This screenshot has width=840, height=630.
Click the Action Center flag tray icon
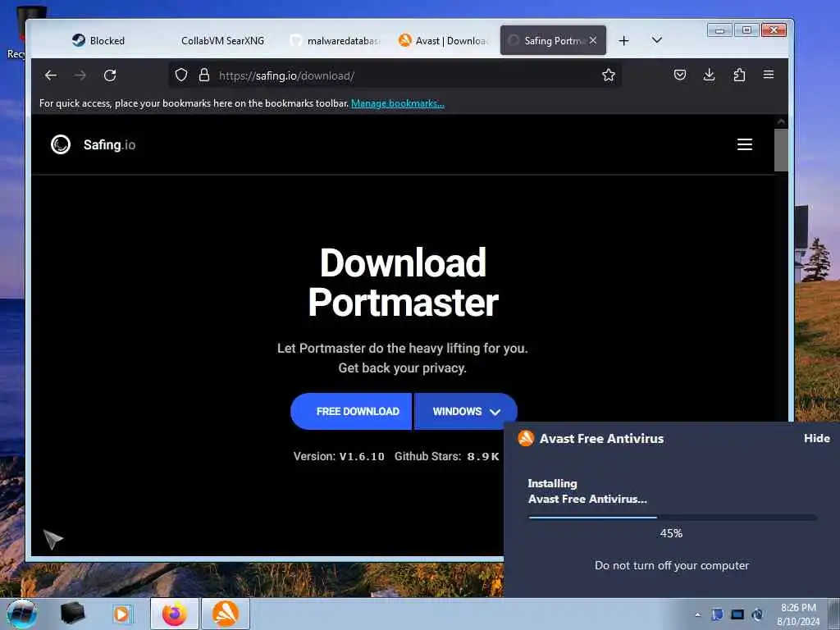click(x=717, y=614)
